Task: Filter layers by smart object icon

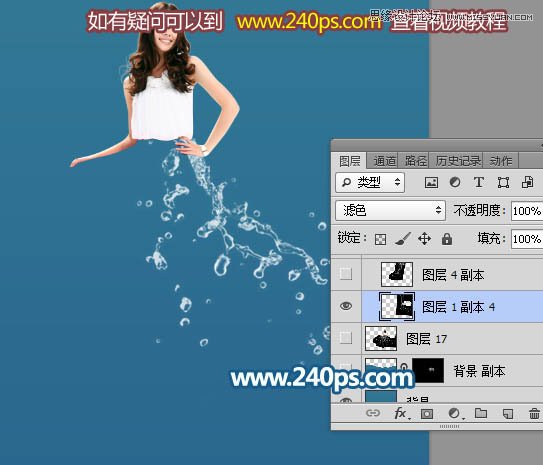Action: (527, 182)
